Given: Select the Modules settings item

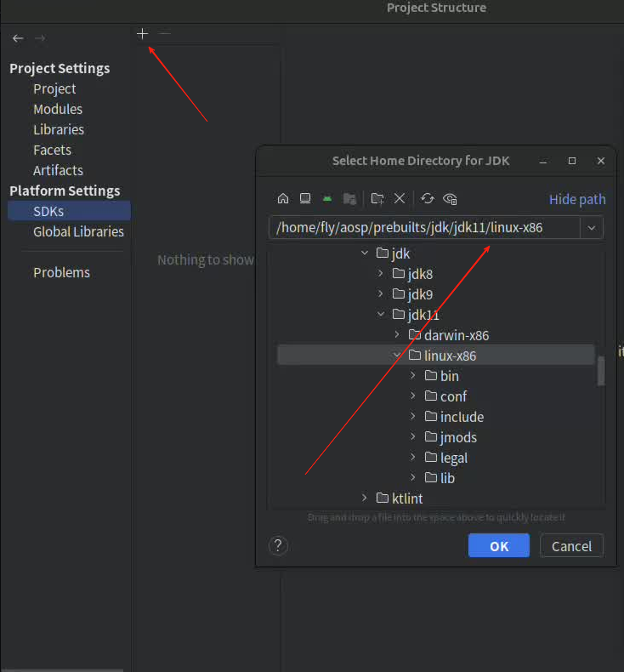Looking at the screenshot, I should 58,109.
